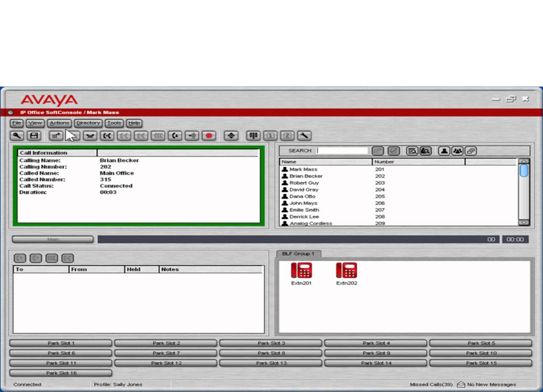Image resolution: width=543 pixels, height=392 pixels.
Task: Click the save profile floppy disk icon
Action: pyautogui.click(x=34, y=136)
